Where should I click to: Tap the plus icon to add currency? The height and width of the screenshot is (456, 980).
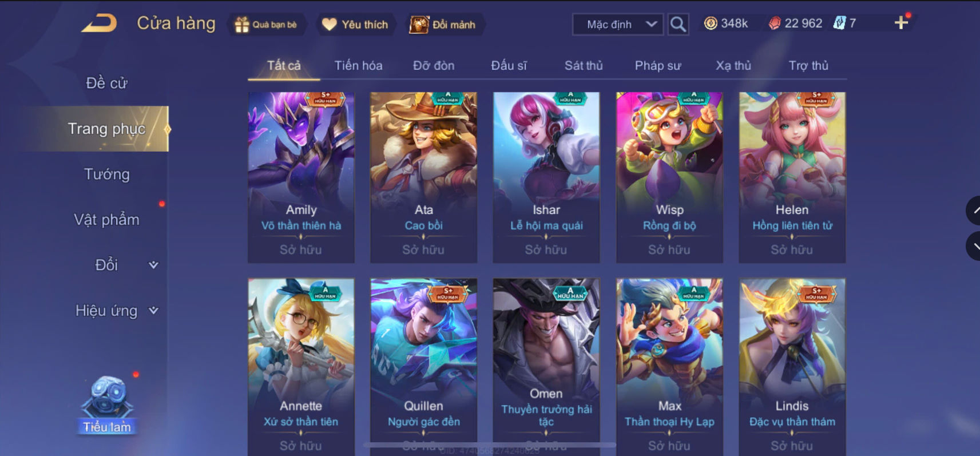(x=901, y=23)
